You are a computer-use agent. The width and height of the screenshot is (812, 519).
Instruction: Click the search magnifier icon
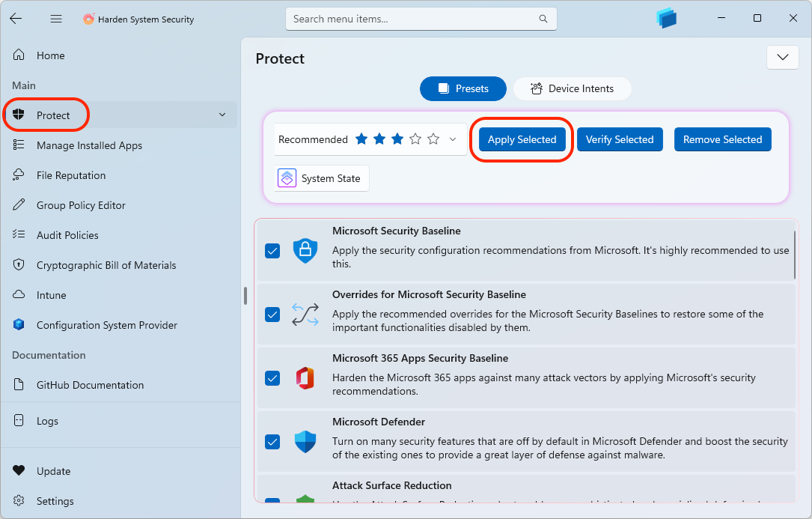click(543, 19)
